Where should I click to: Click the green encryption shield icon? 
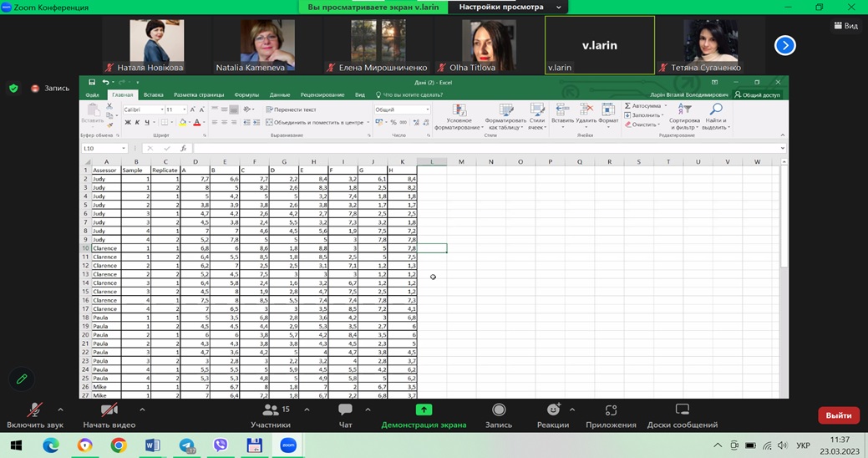click(x=13, y=88)
